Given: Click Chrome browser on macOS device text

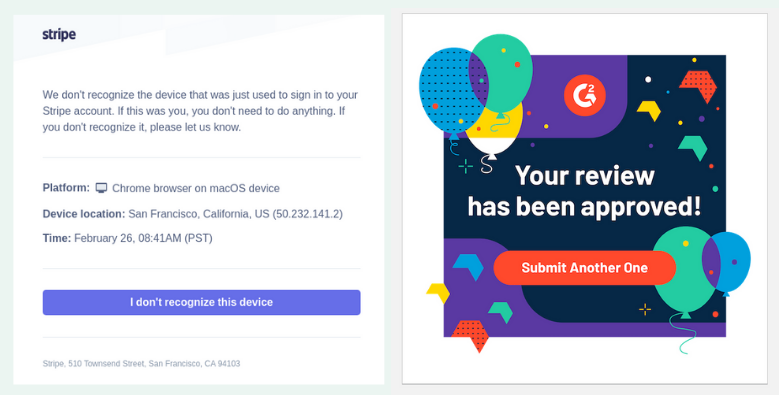Looking at the screenshot, I should [196, 188].
